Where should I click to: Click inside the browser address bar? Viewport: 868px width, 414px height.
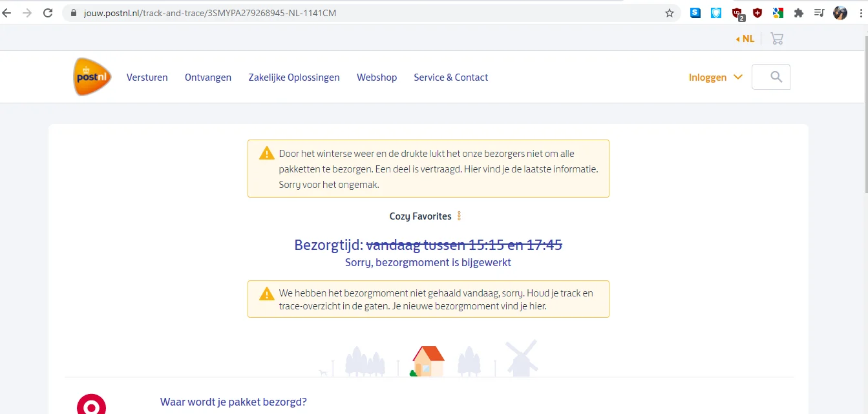[323, 12]
